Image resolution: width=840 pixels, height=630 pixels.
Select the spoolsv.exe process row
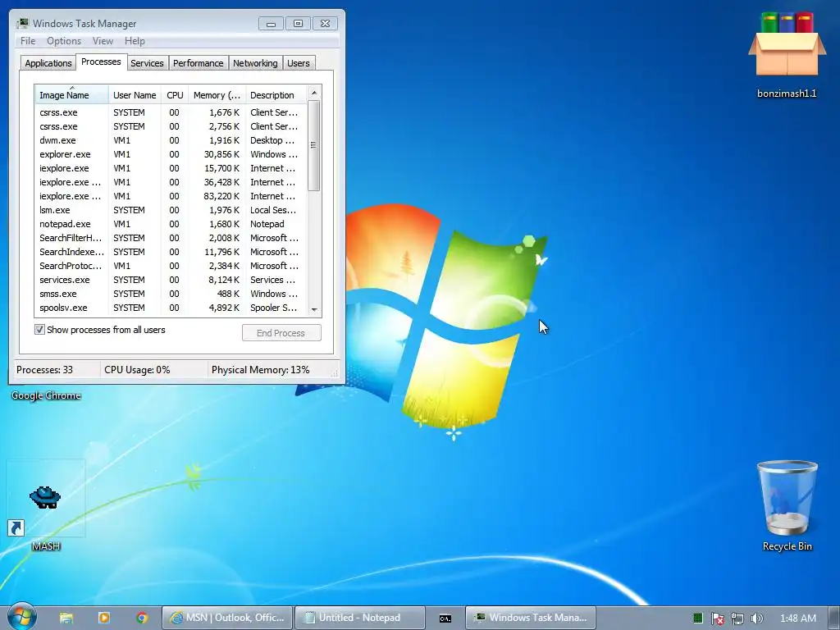click(x=171, y=308)
